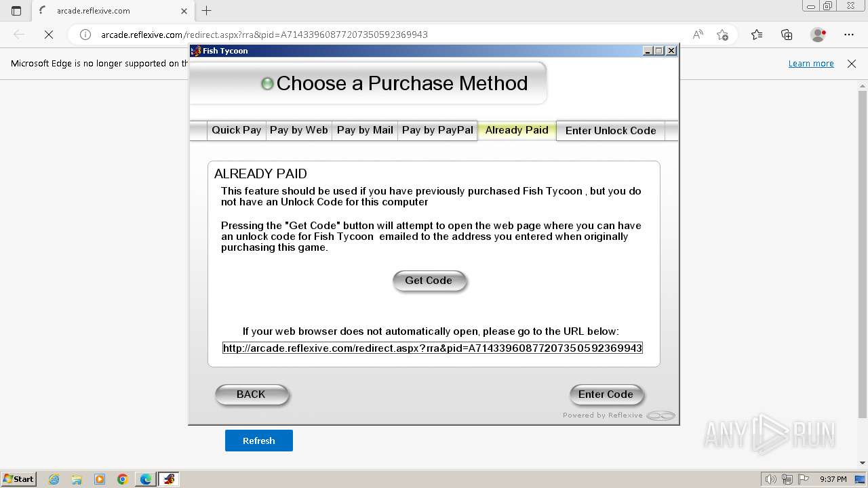The width and height of the screenshot is (868, 488).
Task: Open the Windows Start menu
Action: (x=19, y=479)
